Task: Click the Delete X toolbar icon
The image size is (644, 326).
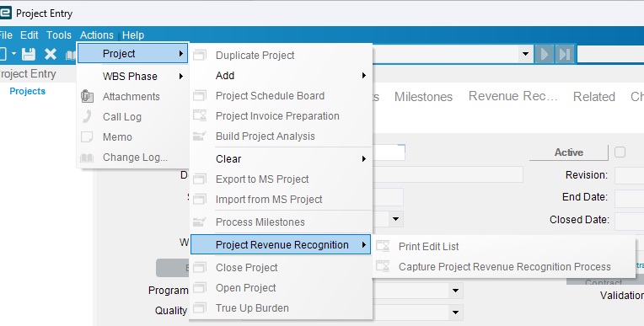Action: coord(51,54)
